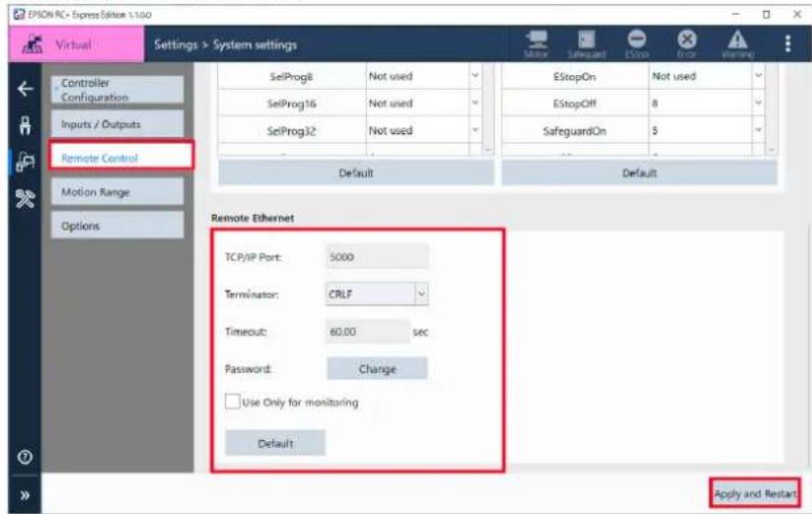
Task: Close the EPSON RC+ window
Action: pos(797,15)
